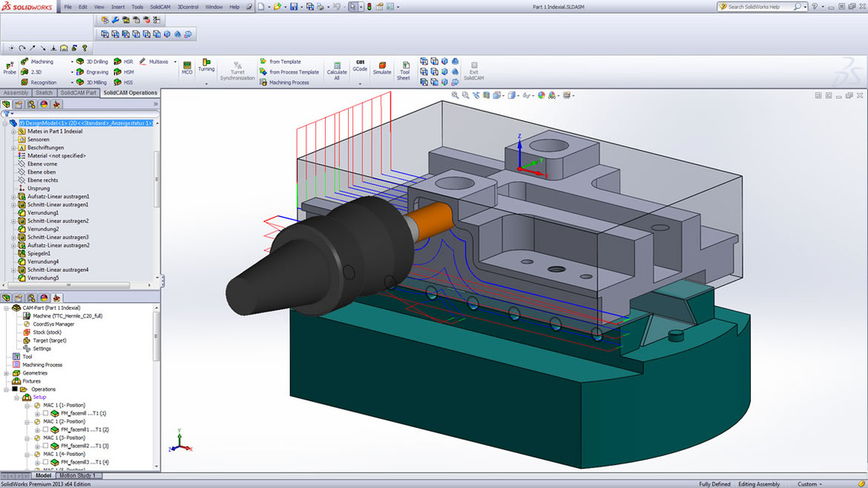Open Machining Process command

pos(284,82)
